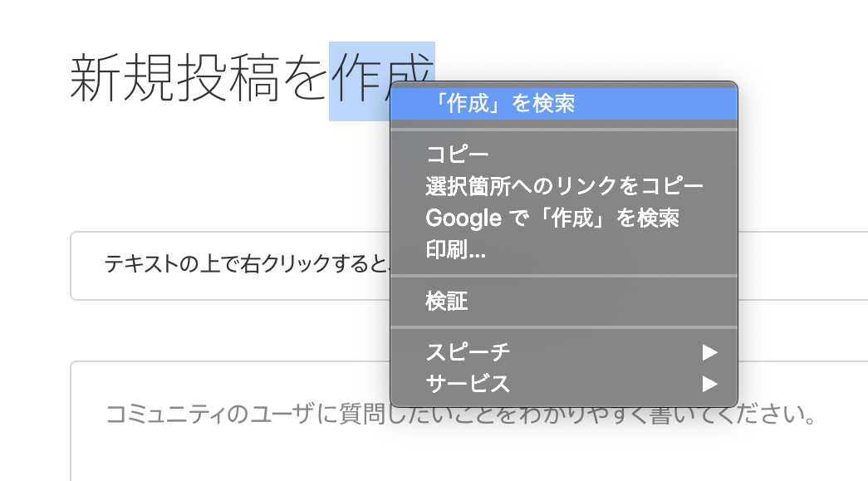Select Google で「作成」を検索

click(x=552, y=218)
